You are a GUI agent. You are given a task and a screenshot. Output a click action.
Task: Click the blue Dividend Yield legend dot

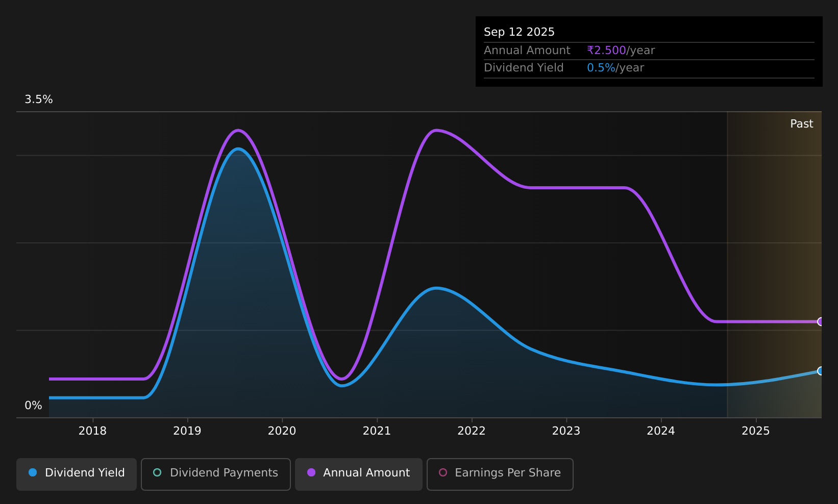point(33,472)
